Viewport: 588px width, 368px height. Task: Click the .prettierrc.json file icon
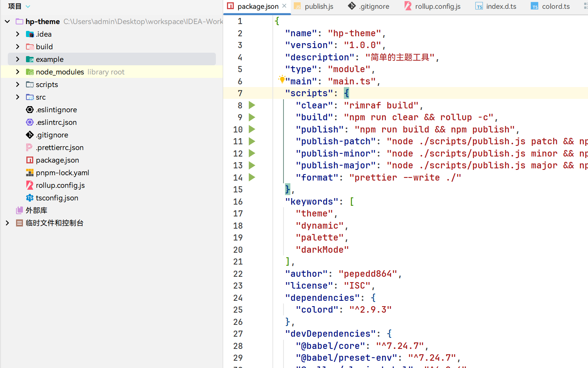(x=29, y=147)
